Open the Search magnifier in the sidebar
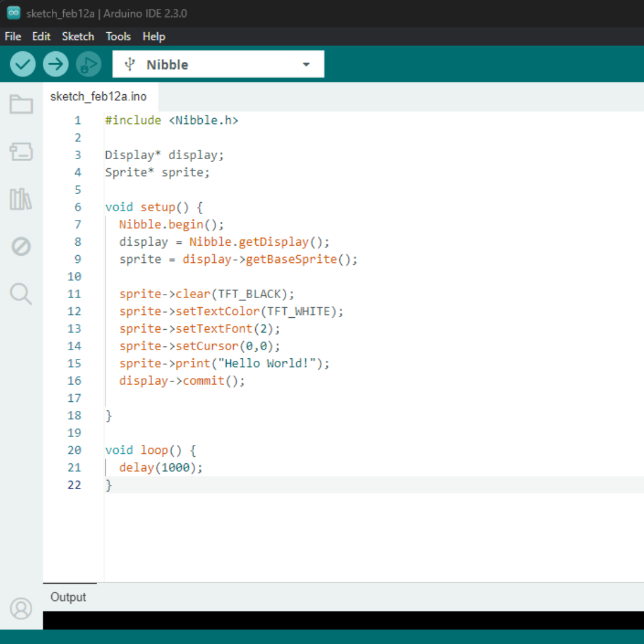The width and height of the screenshot is (644, 644). (x=21, y=293)
